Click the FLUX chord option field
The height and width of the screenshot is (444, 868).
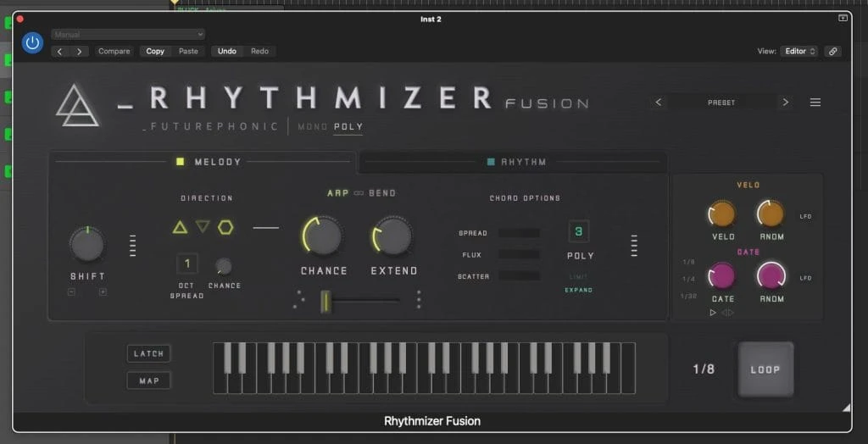click(519, 255)
